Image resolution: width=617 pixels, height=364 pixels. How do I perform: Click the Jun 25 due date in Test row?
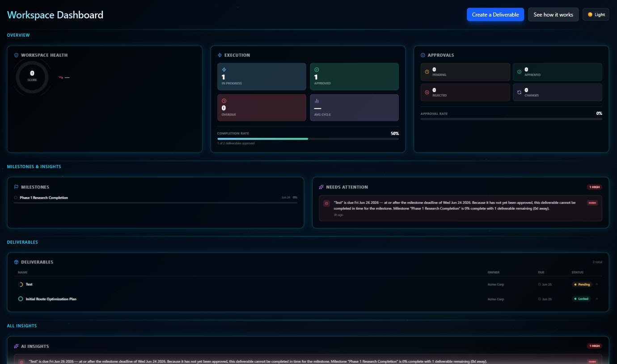click(545, 284)
